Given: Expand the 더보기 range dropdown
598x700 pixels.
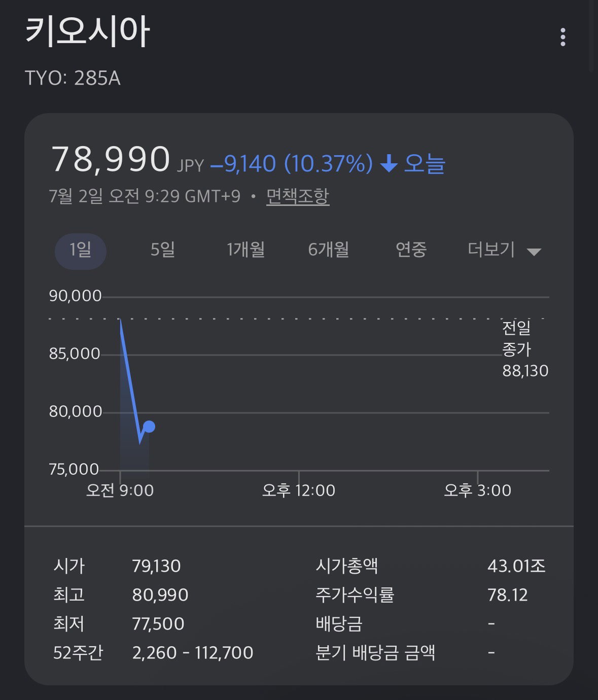Looking at the screenshot, I should [x=504, y=251].
